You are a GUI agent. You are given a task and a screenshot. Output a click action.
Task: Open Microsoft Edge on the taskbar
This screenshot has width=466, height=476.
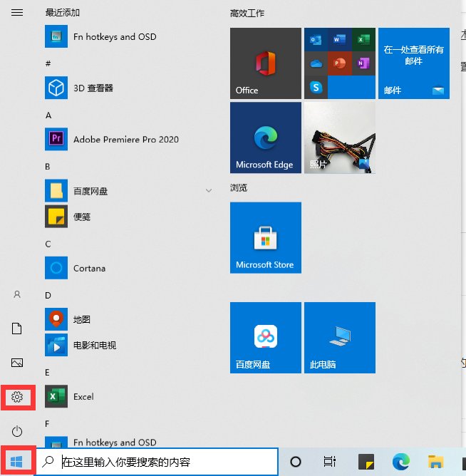coord(400,462)
